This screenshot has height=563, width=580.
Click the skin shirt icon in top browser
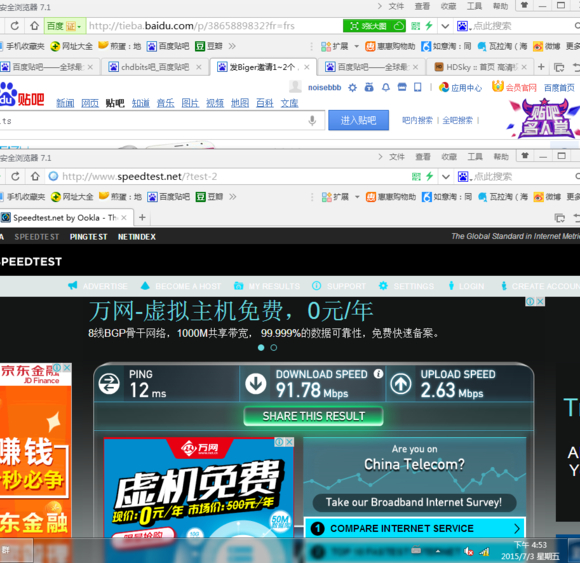(x=525, y=5)
